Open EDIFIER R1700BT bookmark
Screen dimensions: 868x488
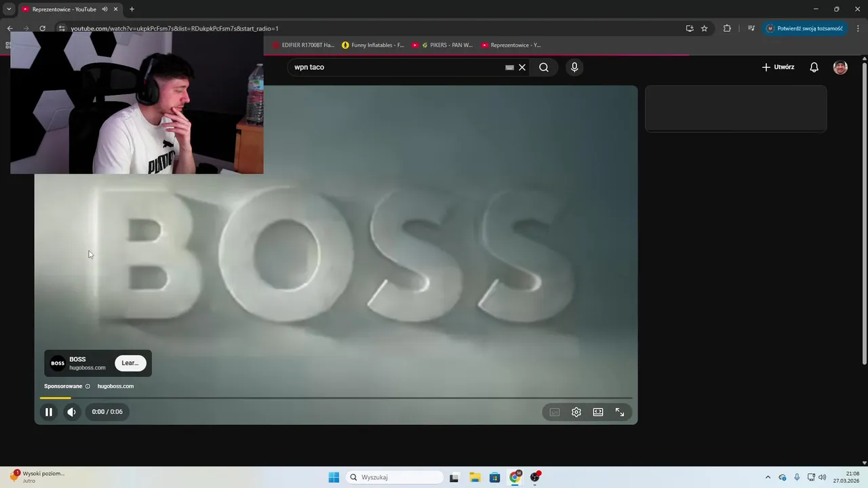(304, 45)
